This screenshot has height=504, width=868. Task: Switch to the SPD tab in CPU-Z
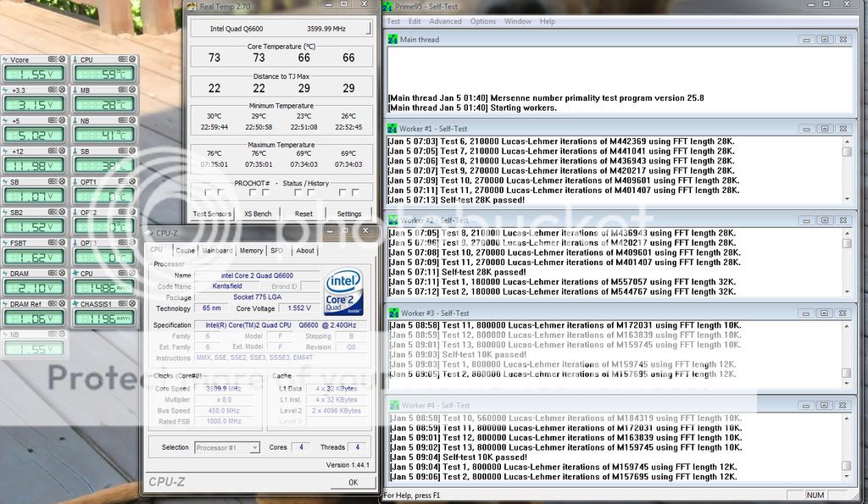click(x=277, y=251)
